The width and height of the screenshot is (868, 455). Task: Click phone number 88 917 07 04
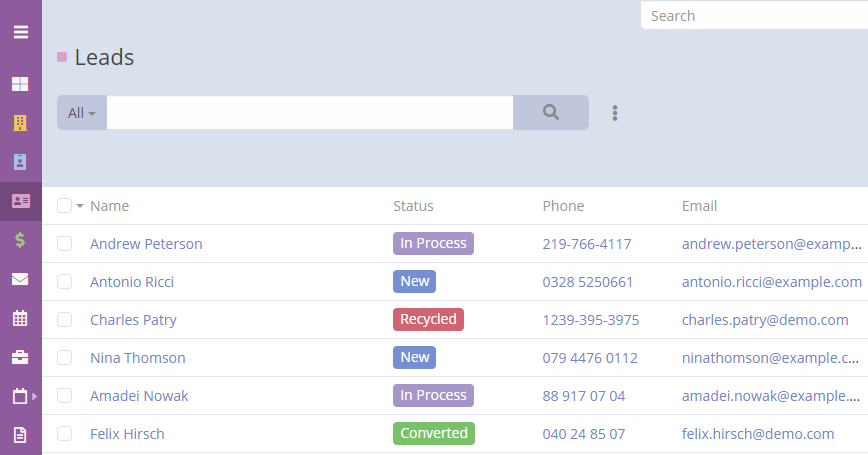click(583, 396)
